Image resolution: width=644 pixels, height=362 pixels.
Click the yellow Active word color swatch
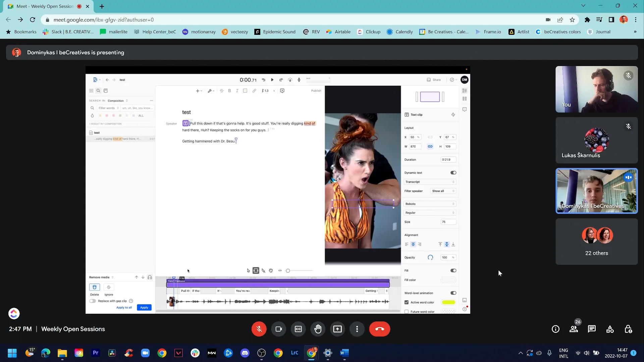click(448, 302)
